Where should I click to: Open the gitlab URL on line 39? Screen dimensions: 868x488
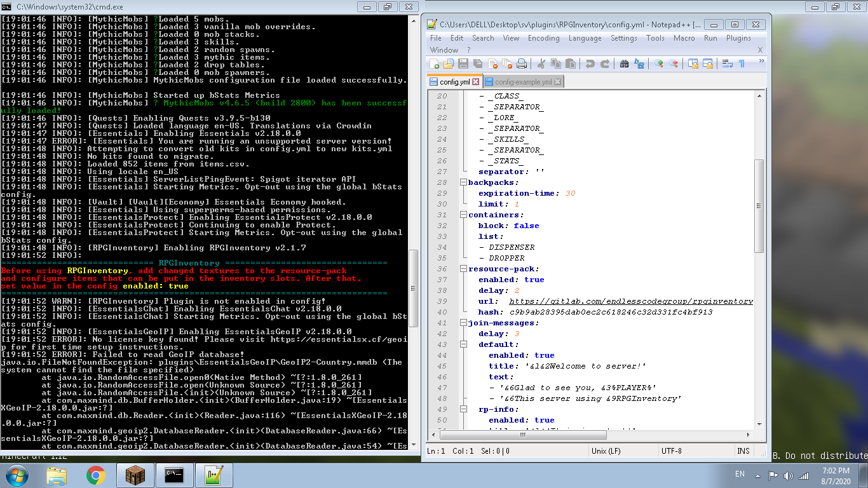pyautogui.click(x=630, y=301)
